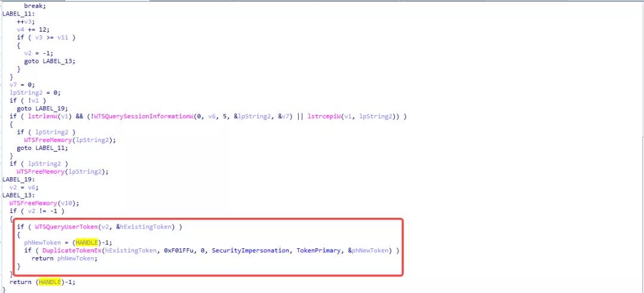Click the v7 = 0 assignment
Screen dimensions: 644x293
[x=23, y=84]
